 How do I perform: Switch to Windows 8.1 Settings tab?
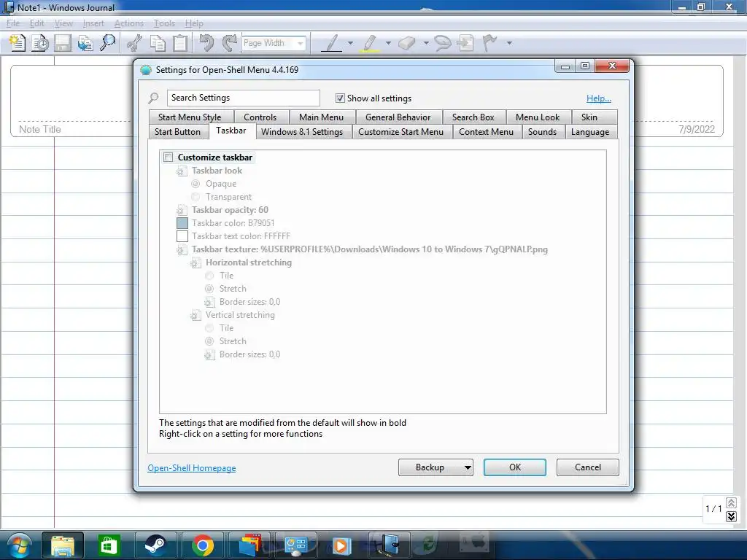point(302,132)
